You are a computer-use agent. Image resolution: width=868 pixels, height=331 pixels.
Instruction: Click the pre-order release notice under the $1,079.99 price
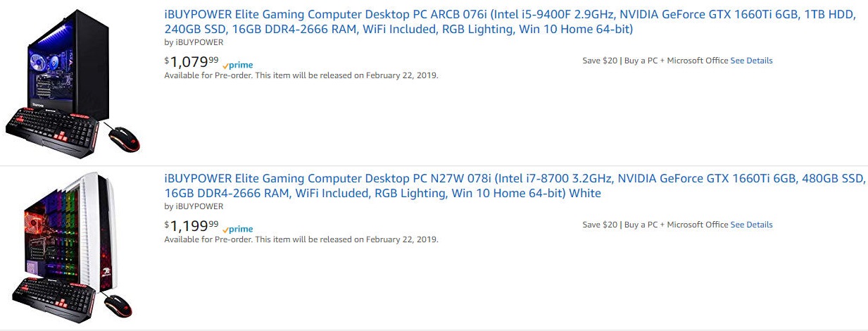tap(301, 75)
